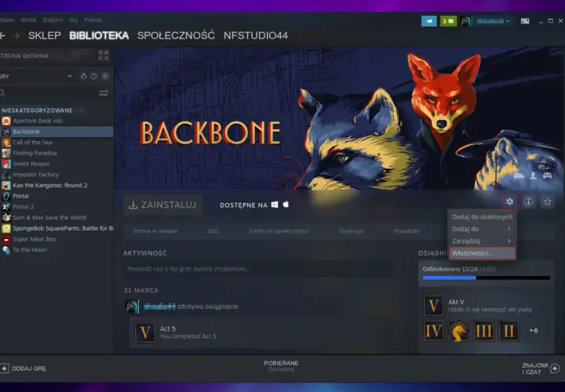This screenshot has height=392, width=565.
Task: Expand the Dodaj do submenu
Action: 481,229
